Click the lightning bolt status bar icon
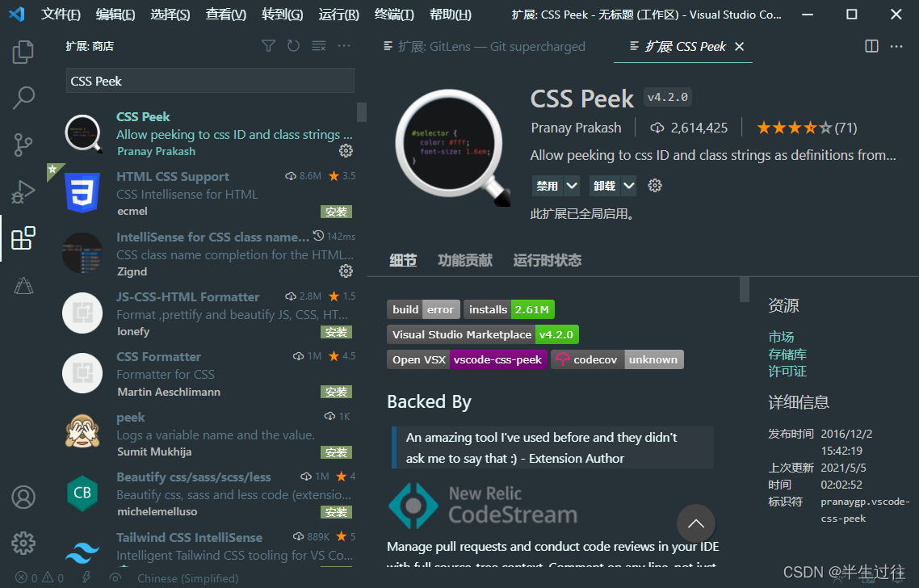The height and width of the screenshot is (588, 919). click(x=86, y=578)
